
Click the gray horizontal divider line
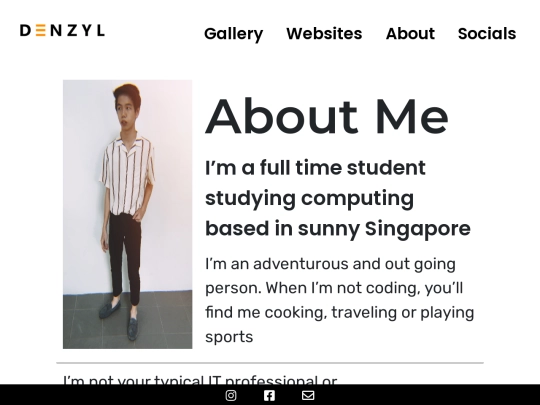[x=270, y=363]
